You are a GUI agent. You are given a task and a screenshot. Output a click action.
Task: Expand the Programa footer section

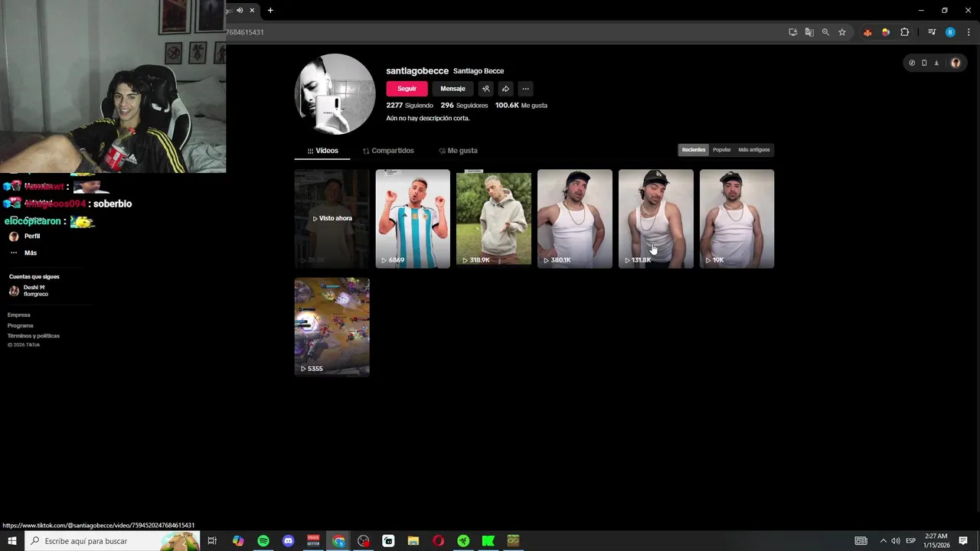click(x=21, y=326)
